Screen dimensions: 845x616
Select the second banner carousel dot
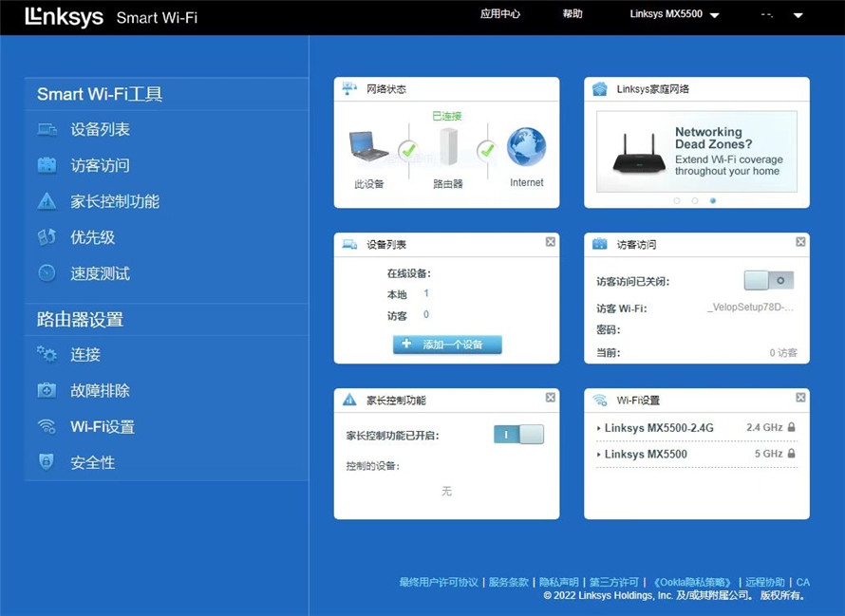coord(695,200)
